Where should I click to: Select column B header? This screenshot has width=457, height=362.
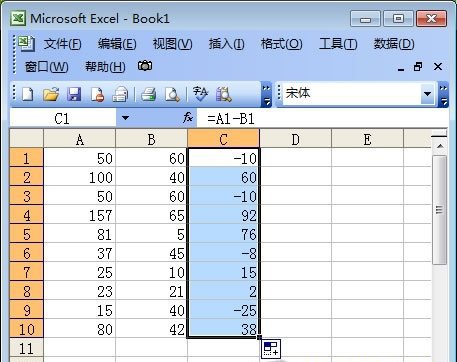pyautogui.click(x=151, y=139)
